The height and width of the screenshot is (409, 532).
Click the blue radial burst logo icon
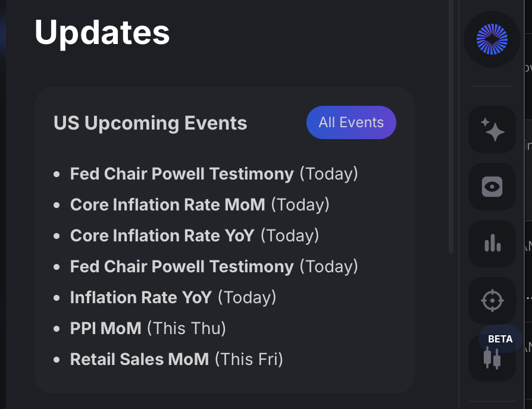pyautogui.click(x=492, y=39)
